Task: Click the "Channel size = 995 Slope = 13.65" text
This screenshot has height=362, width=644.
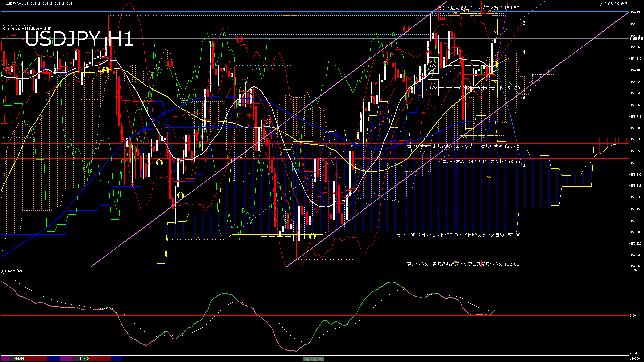Action: pyautogui.click(x=26, y=28)
